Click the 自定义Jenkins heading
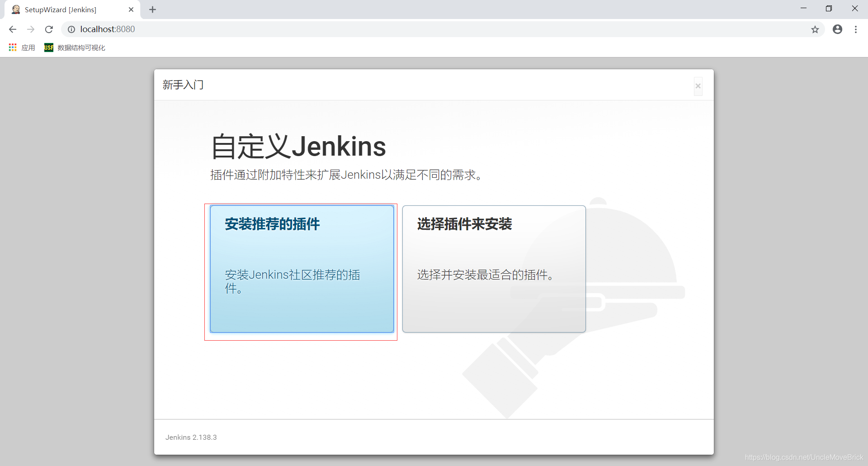 (298, 147)
